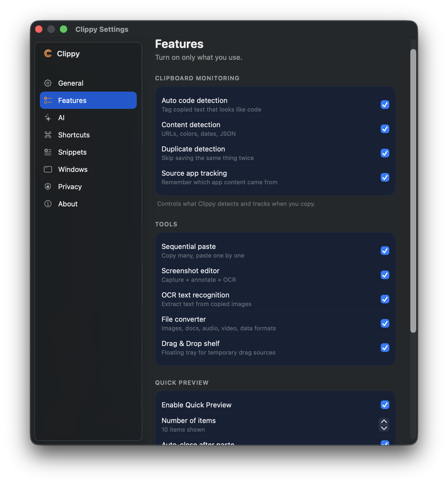Click the 'Clippy' app name in sidebar
Image resolution: width=448 pixels, height=485 pixels.
point(68,54)
